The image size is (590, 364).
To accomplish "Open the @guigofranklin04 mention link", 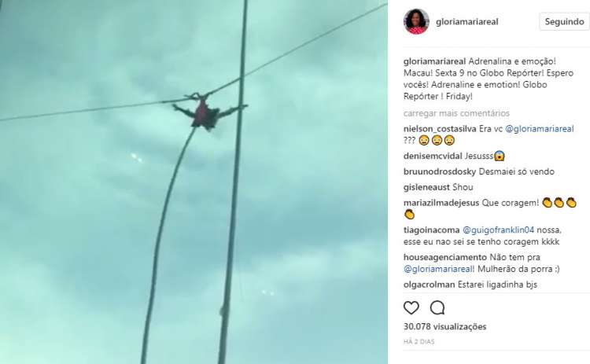I will (x=498, y=230).
